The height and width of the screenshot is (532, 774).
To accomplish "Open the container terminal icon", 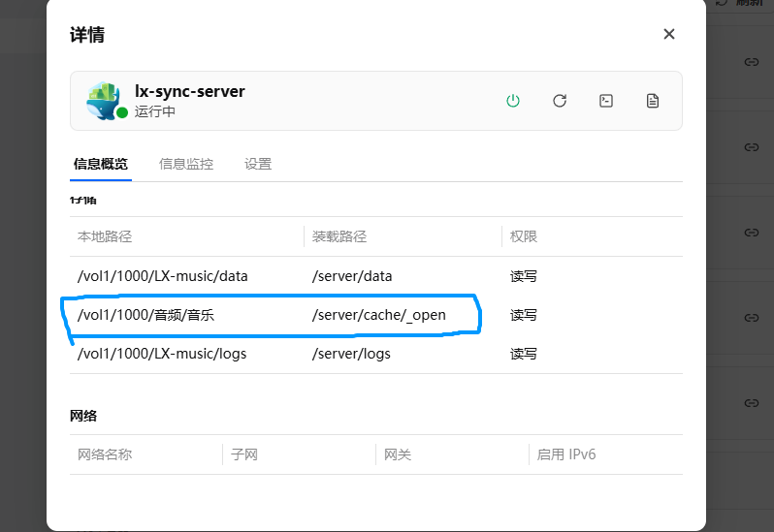I will [606, 101].
